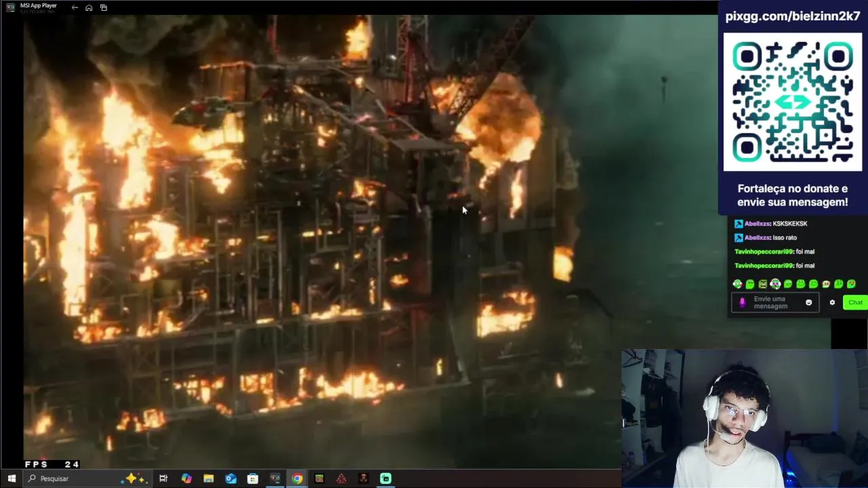Viewport: 868px width, 488px height.
Task: Click username Abelixzs on Isso rato message
Action: [757, 238]
